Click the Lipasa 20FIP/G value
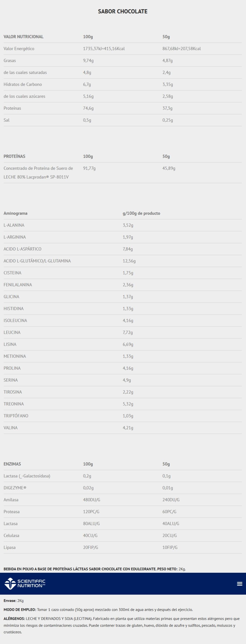 [91, 547]
